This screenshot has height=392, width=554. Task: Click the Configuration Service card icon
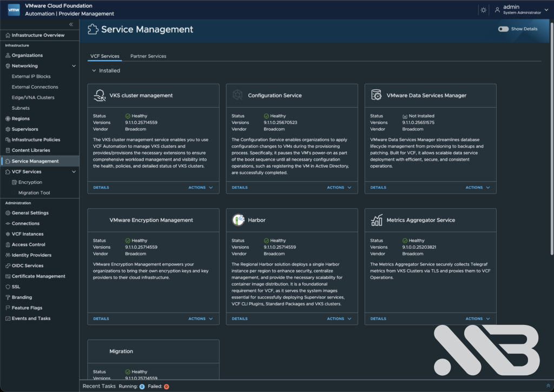(238, 95)
